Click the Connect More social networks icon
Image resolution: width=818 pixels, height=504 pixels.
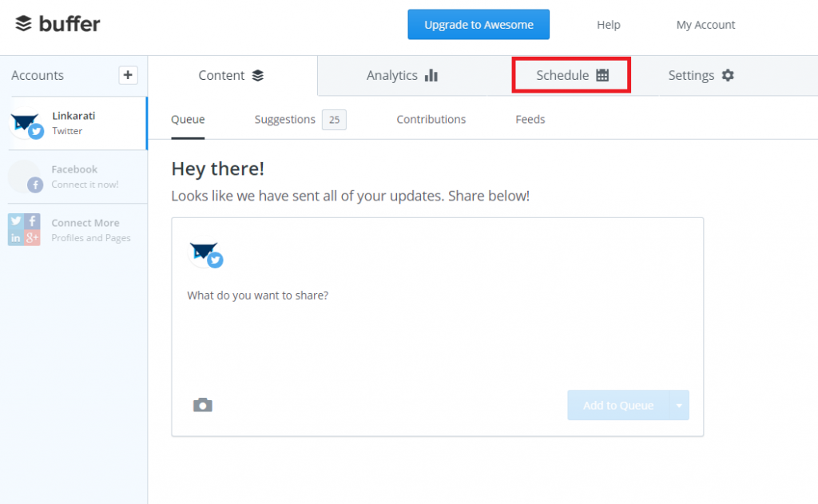(25, 230)
